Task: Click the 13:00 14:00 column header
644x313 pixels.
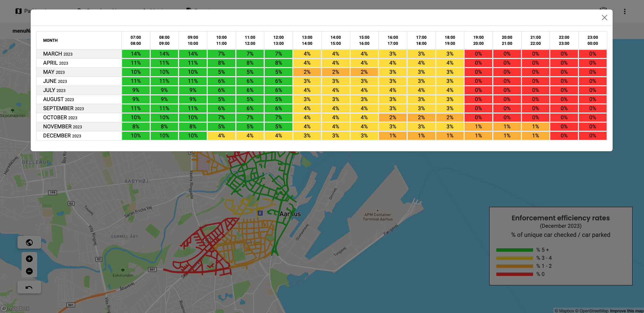Action: point(307,40)
